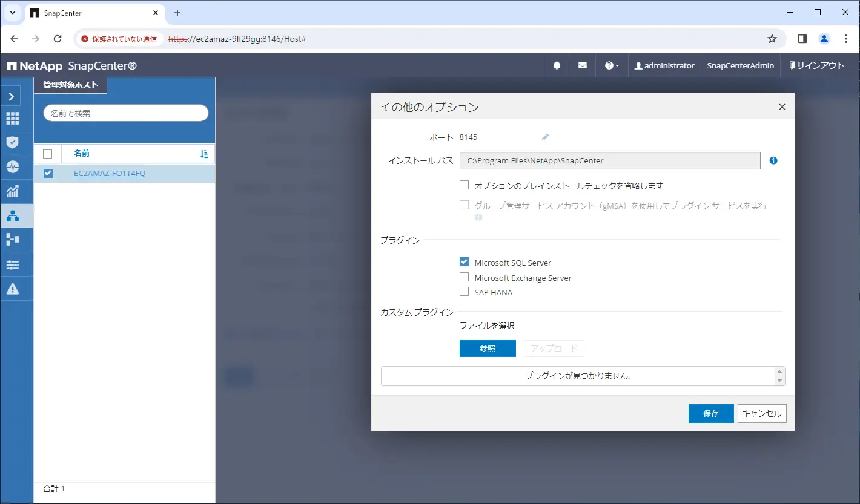Click the plug-in list scrollbar up arrow
Screen dimensions: 860x504
[780, 371]
